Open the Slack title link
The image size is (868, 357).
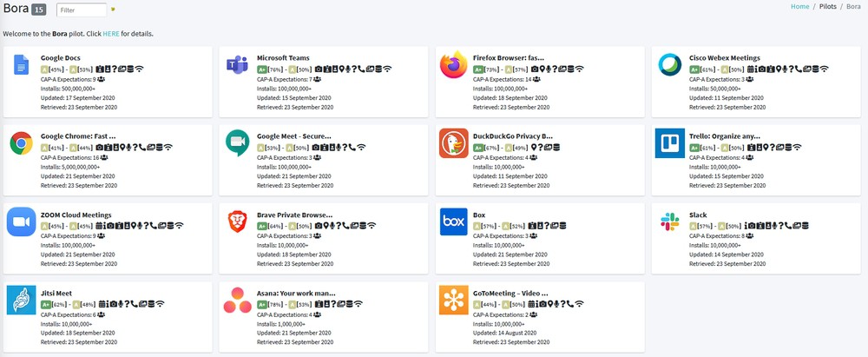(698, 215)
